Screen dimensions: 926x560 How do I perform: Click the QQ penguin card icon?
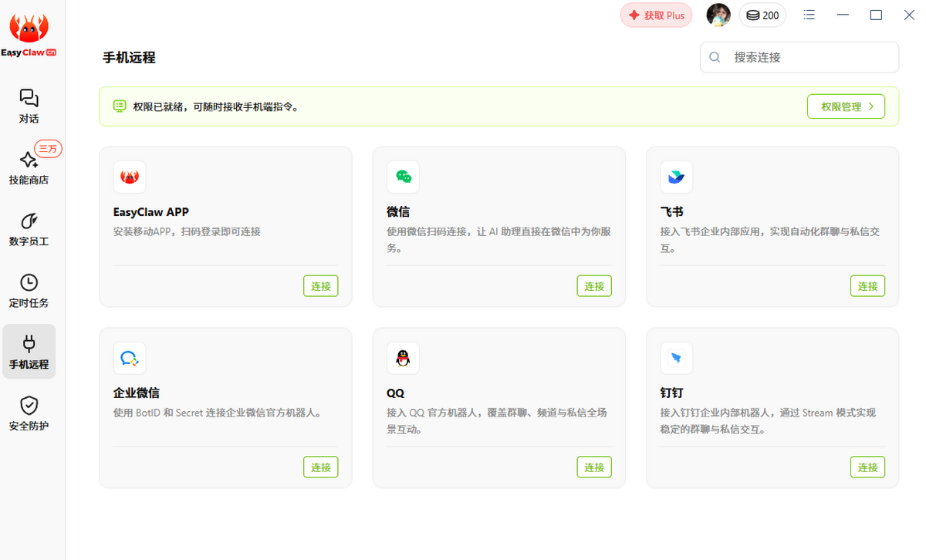click(403, 358)
